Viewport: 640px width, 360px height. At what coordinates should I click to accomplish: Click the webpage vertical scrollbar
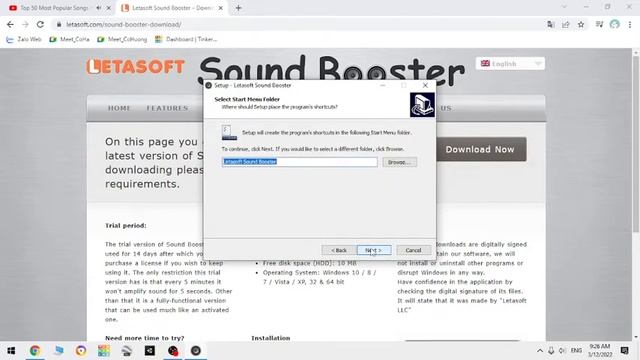pos(636,144)
